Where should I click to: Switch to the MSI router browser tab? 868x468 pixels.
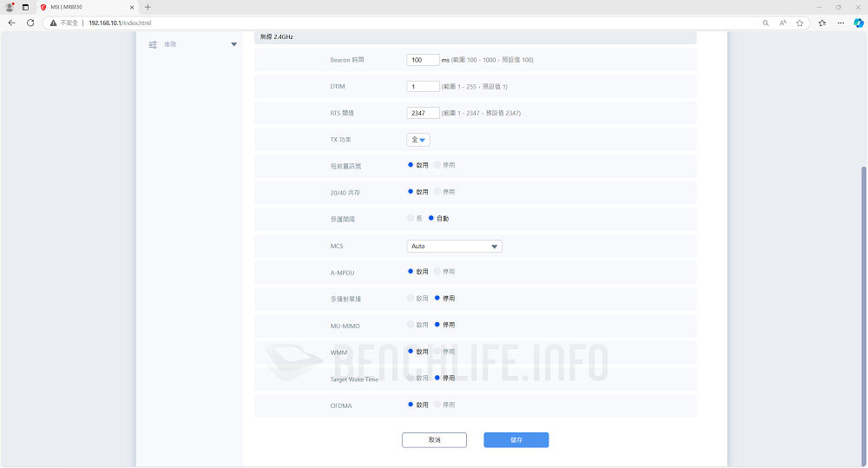pos(86,7)
